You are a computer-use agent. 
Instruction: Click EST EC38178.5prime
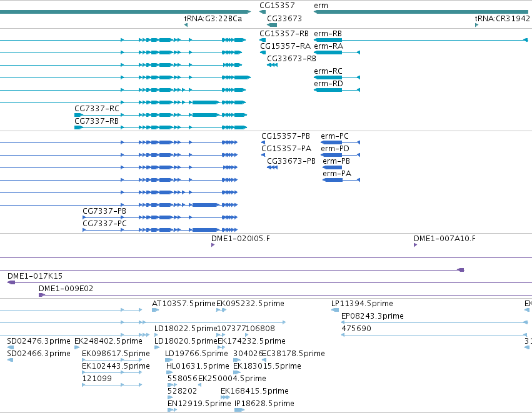(264, 360)
